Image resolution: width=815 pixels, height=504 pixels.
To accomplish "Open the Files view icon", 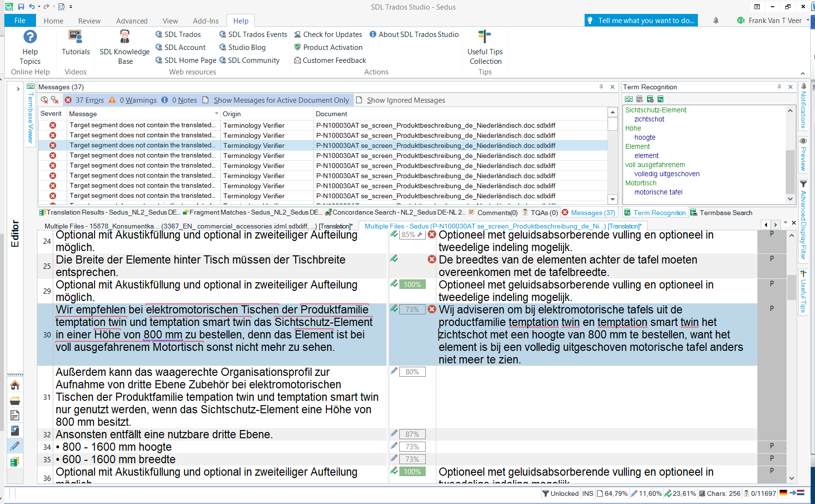I will point(15,416).
